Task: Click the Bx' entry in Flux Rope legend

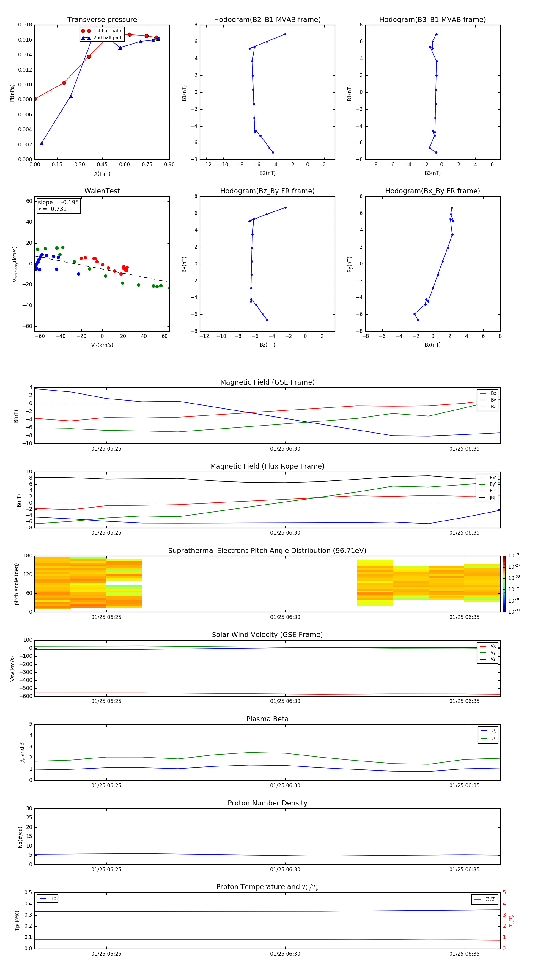Action: [x=487, y=478]
